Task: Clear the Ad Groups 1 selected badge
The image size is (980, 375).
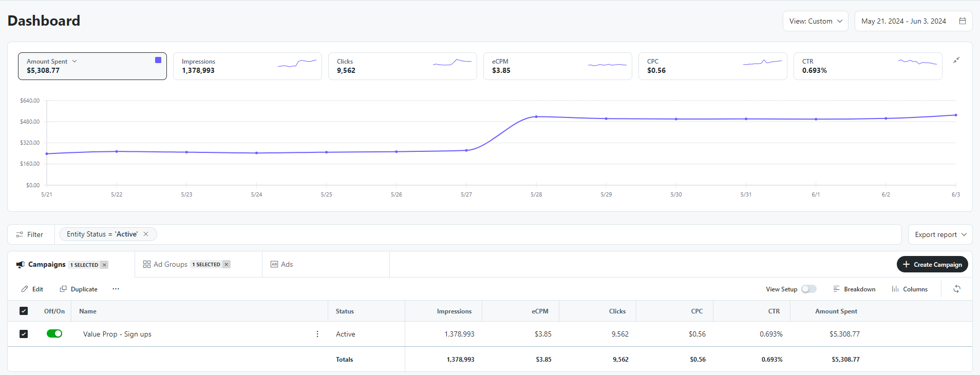Action: tap(227, 264)
